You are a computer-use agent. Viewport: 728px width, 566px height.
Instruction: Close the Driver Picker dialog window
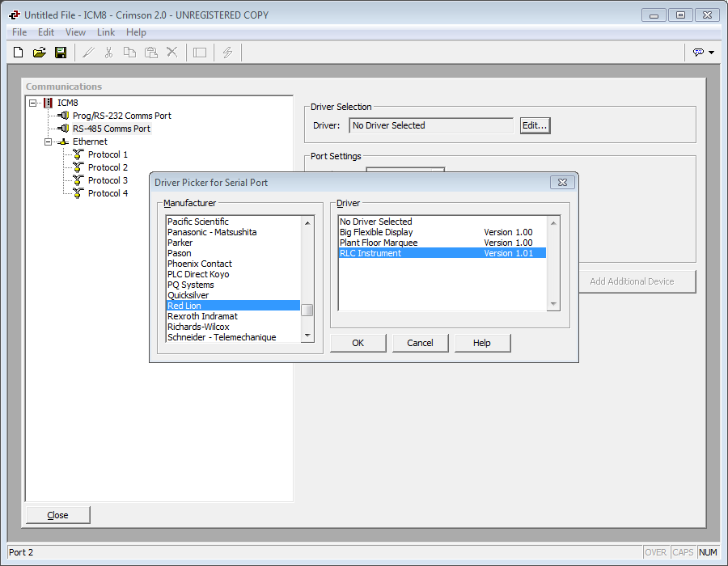point(562,183)
